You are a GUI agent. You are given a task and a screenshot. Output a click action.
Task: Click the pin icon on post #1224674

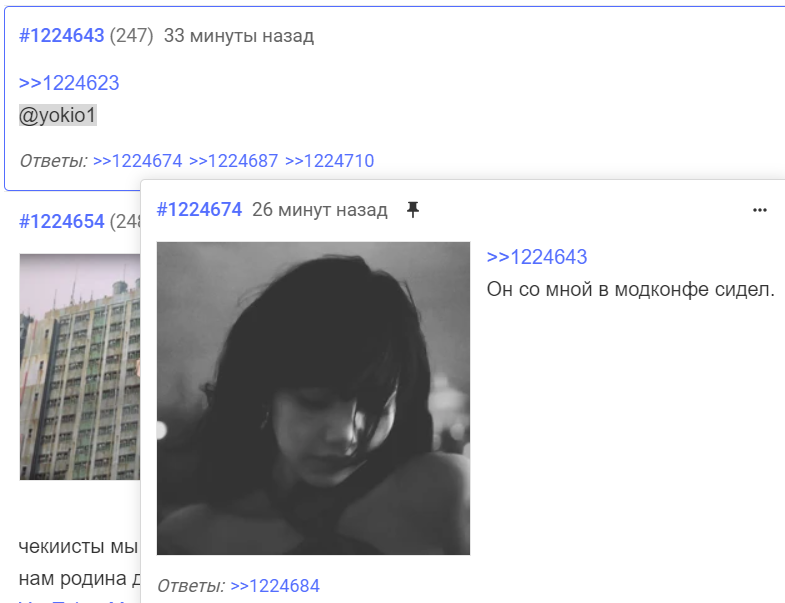pos(413,210)
